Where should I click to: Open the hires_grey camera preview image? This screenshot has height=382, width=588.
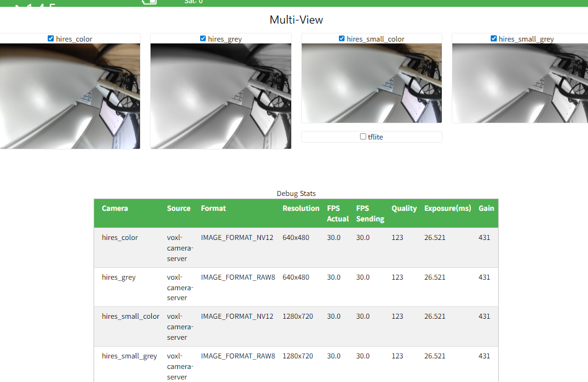click(221, 96)
